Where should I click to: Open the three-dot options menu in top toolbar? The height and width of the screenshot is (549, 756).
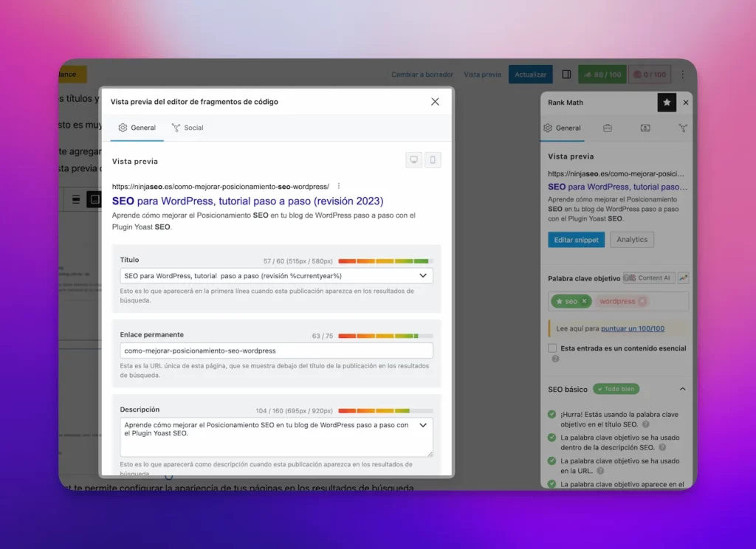coord(683,75)
